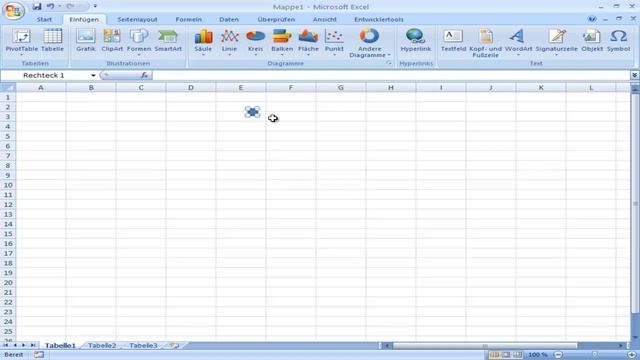This screenshot has height=360, width=640.
Task: Insert a SmartArt graphic
Action: [168, 41]
